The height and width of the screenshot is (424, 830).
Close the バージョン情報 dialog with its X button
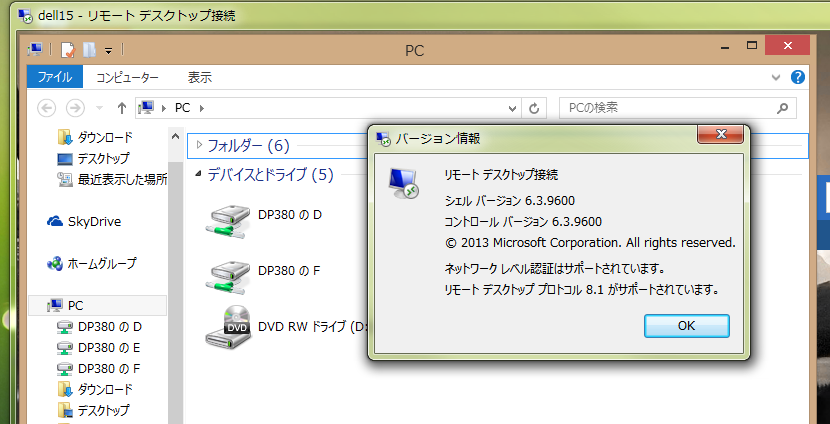click(x=720, y=134)
